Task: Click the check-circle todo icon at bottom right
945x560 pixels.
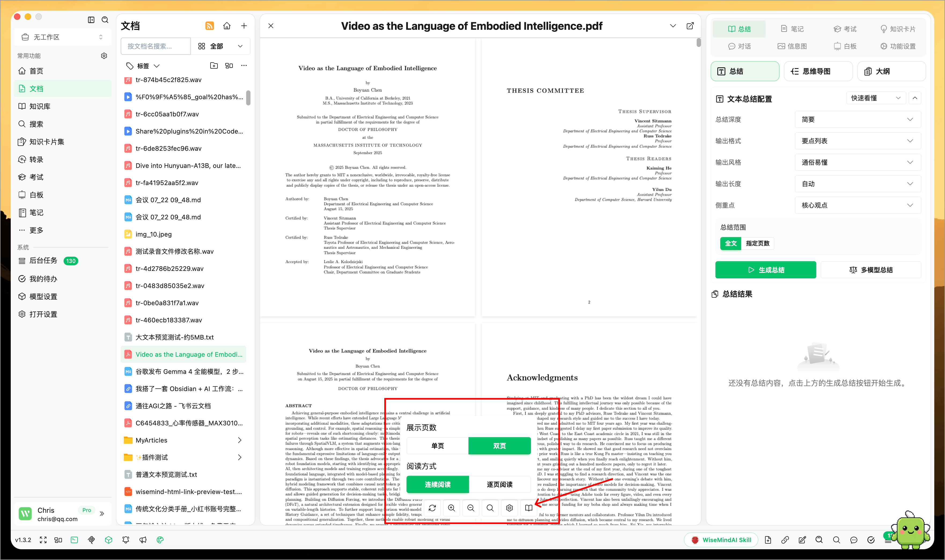Action: pos(871,540)
